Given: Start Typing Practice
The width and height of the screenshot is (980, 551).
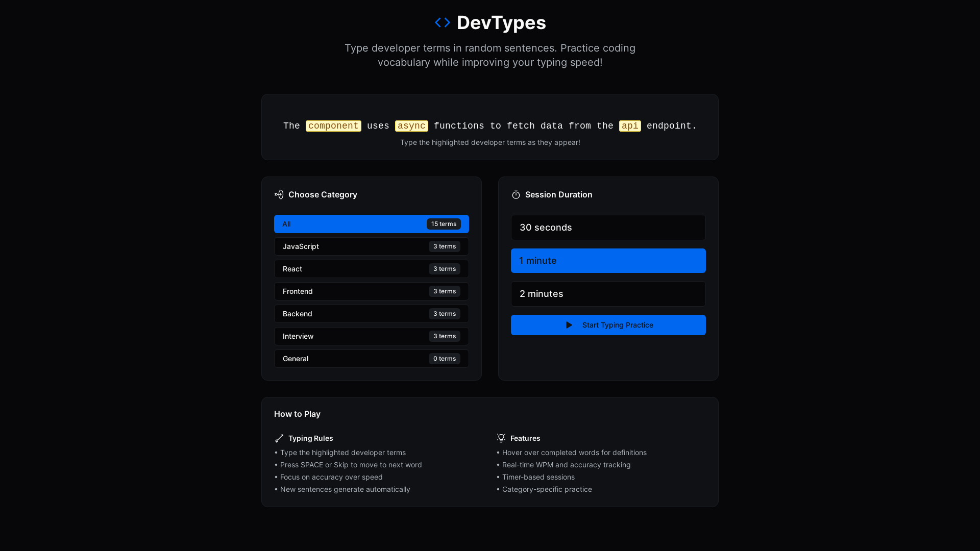Looking at the screenshot, I should [x=608, y=325].
